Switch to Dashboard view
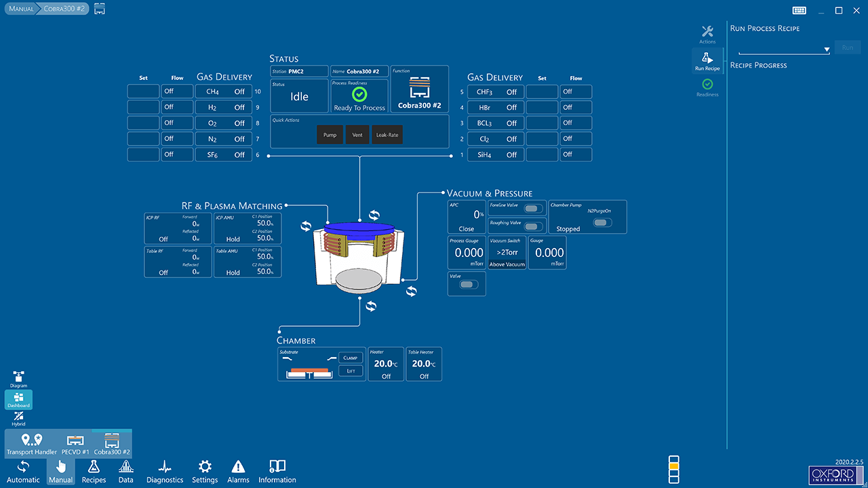This screenshot has height=488, width=868. [18, 399]
